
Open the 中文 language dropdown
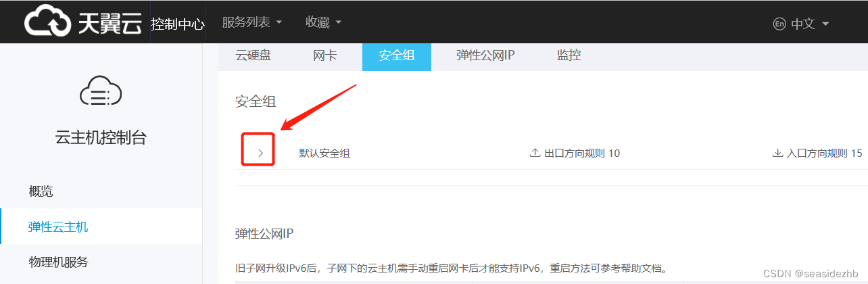pyautogui.click(x=810, y=24)
